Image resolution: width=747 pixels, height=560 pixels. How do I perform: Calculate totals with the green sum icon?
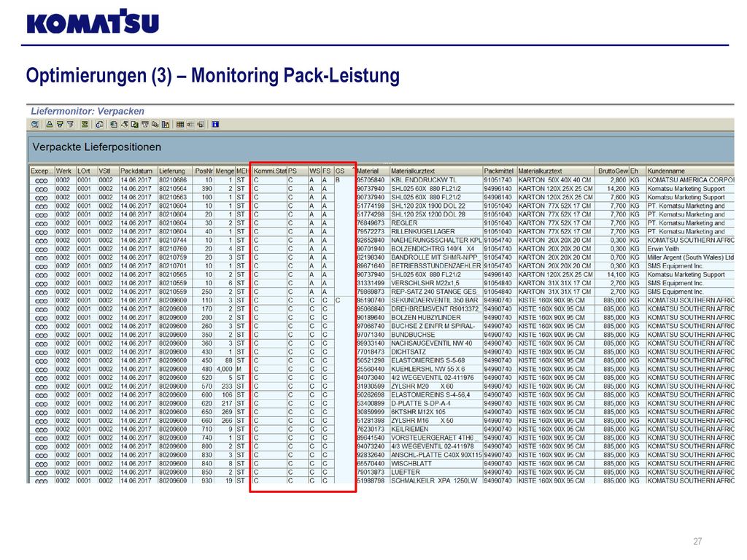click(85, 125)
